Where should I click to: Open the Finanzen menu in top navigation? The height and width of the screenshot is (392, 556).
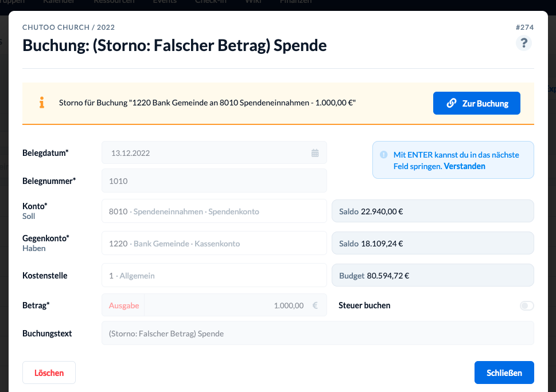(x=296, y=2)
